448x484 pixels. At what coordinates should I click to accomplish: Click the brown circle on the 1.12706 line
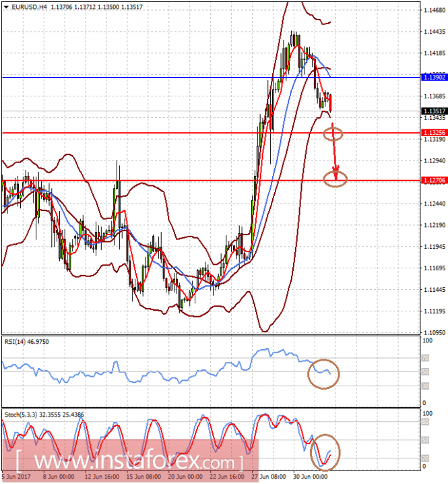click(335, 179)
